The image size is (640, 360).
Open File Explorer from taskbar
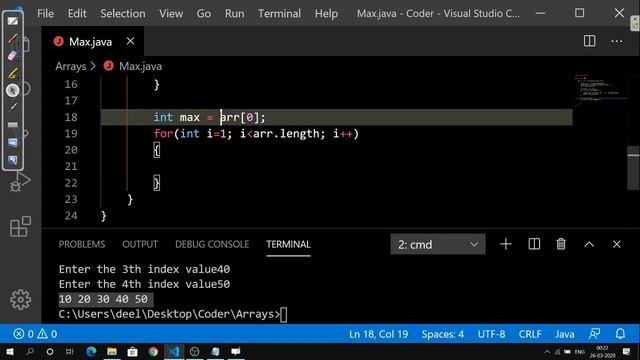pos(112,351)
